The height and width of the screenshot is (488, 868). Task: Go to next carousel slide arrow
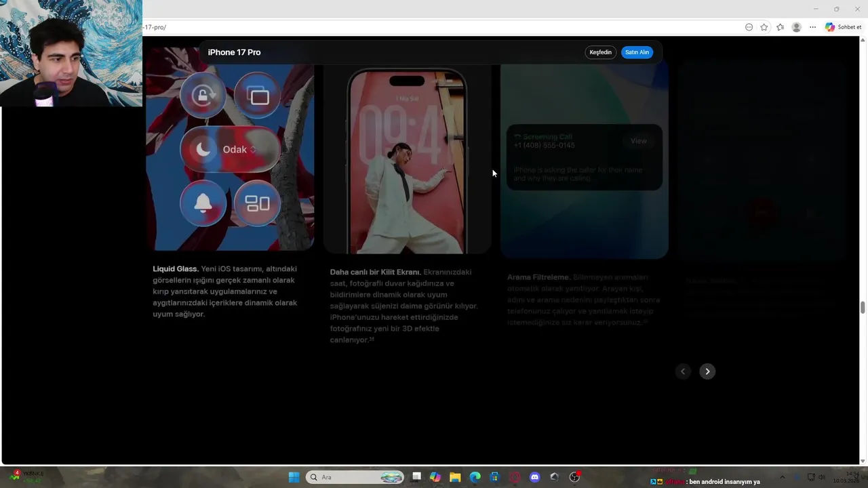coord(707,371)
